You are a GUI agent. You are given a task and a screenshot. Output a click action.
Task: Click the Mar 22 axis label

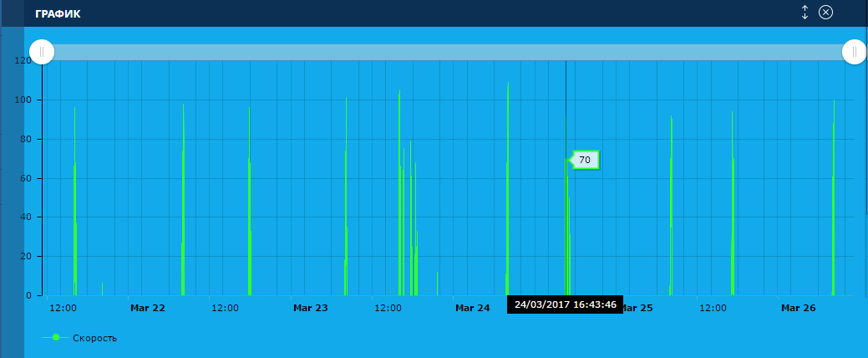point(148,308)
